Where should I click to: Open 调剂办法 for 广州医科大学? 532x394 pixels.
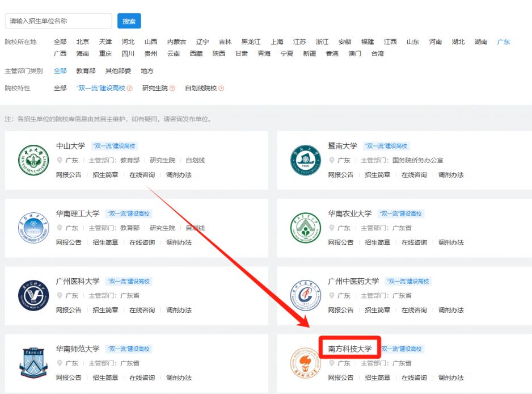(x=179, y=310)
